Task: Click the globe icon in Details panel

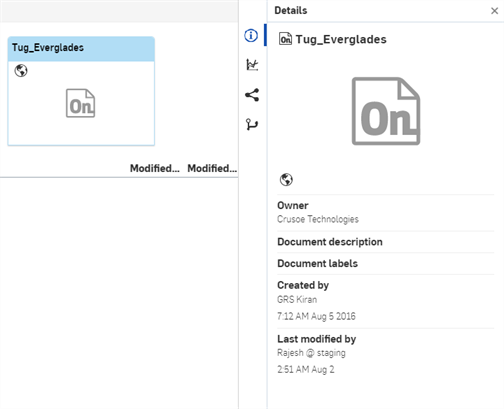Action: pos(286,180)
